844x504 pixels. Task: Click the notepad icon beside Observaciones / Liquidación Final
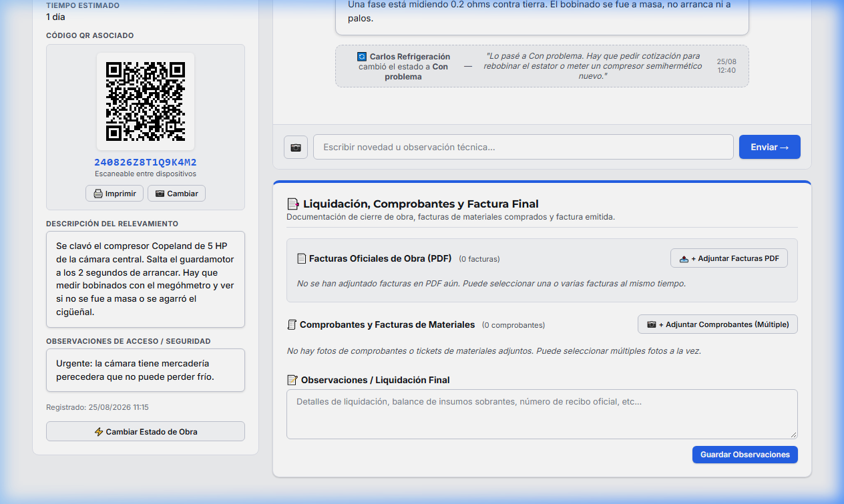coord(292,380)
